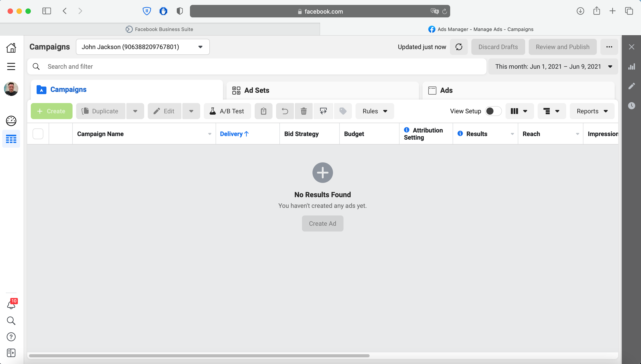This screenshot has height=364, width=641.
Task: Click the refresh data button
Action: (459, 47)
